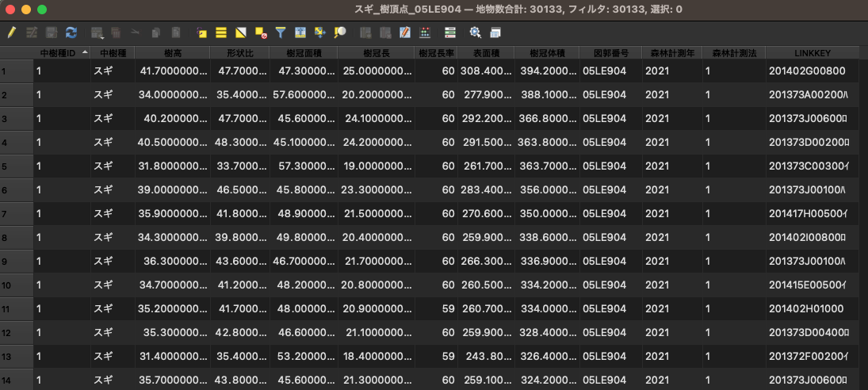Click the 樹冠長率 column header
Image resolution: width=868 pixels, height=390 pixels.
tap(436, 52)
